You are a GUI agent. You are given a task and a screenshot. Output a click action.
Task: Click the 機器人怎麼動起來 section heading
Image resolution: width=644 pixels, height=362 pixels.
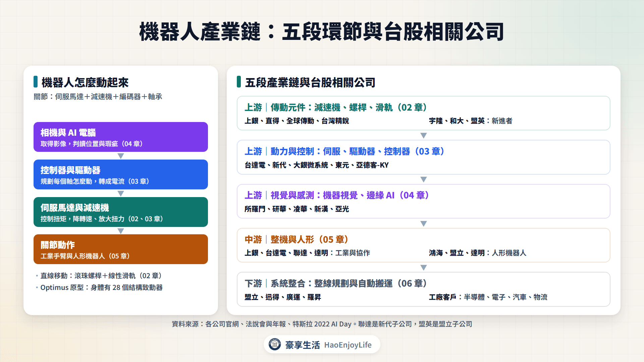click(x=85, y=82)
